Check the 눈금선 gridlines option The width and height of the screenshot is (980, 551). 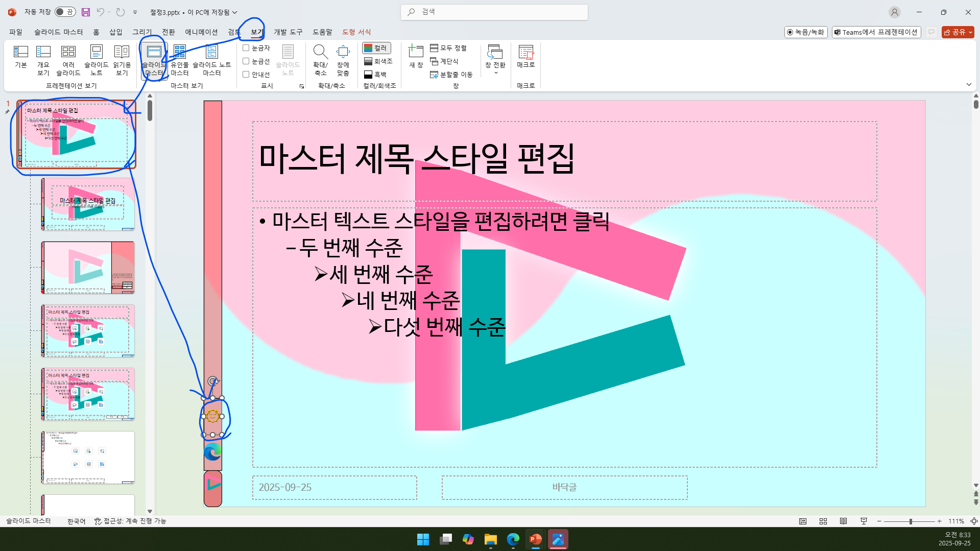[x=246, y=61]
